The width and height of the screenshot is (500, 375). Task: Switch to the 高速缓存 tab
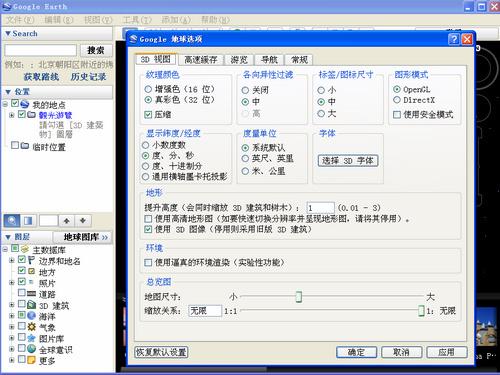[201, 60]
